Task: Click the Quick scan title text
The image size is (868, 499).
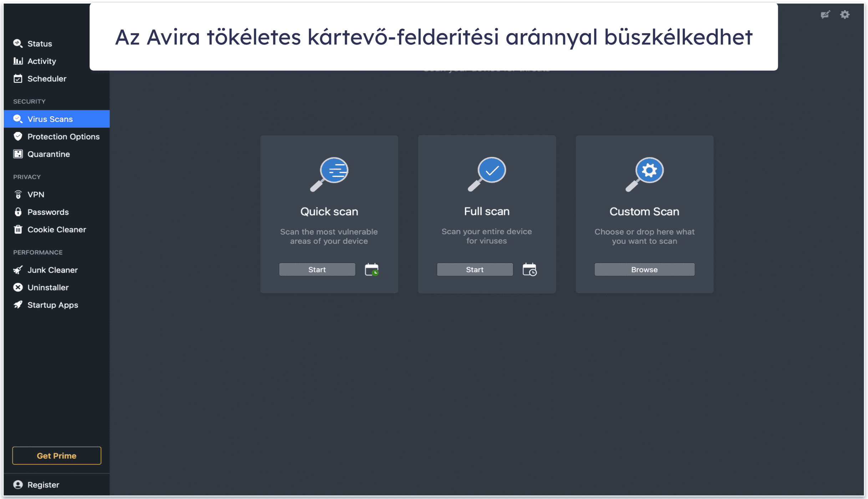Action: pyautogui.click(x=329, y=211)
